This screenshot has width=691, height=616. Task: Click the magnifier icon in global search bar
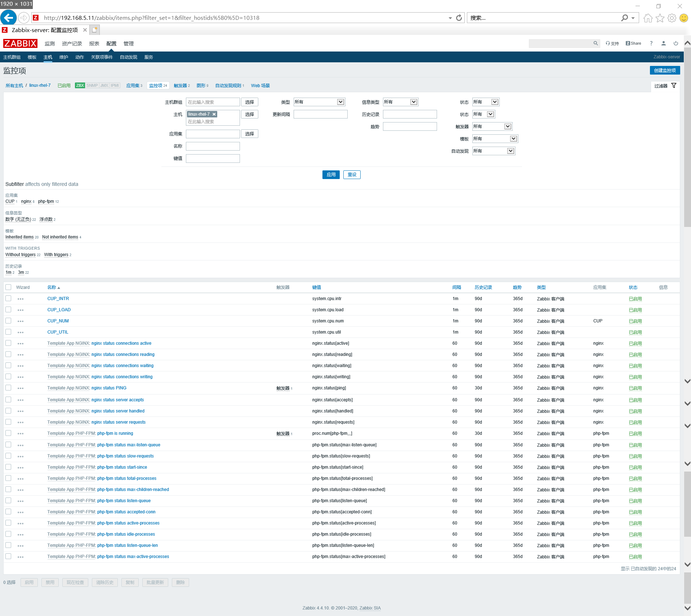pos(596,43)
